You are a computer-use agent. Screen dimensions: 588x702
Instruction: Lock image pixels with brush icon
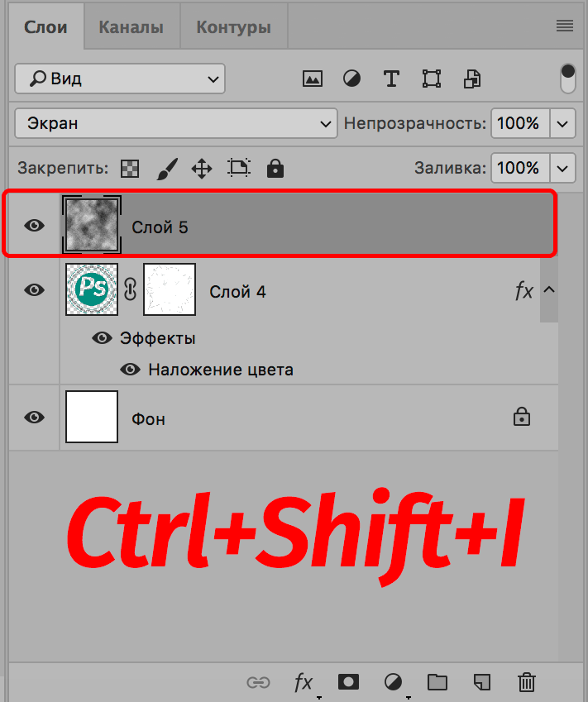tap(167, 169)
